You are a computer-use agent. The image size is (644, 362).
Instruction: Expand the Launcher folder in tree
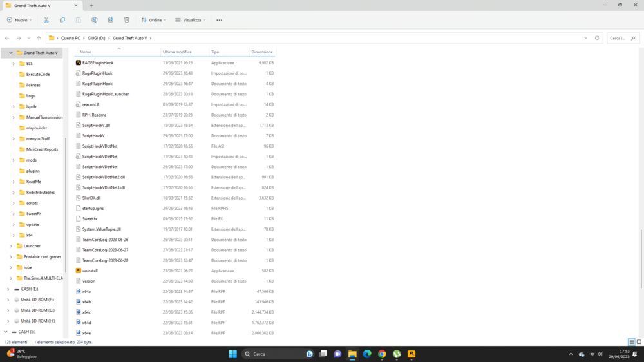11,246
